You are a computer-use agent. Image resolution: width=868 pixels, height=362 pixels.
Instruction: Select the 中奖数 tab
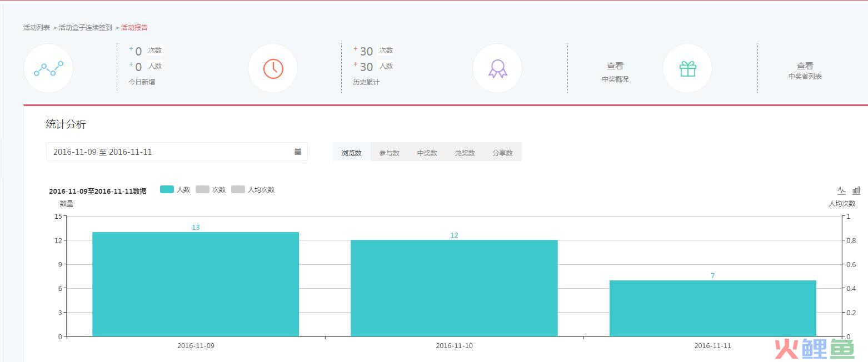(x=427, y=153)
